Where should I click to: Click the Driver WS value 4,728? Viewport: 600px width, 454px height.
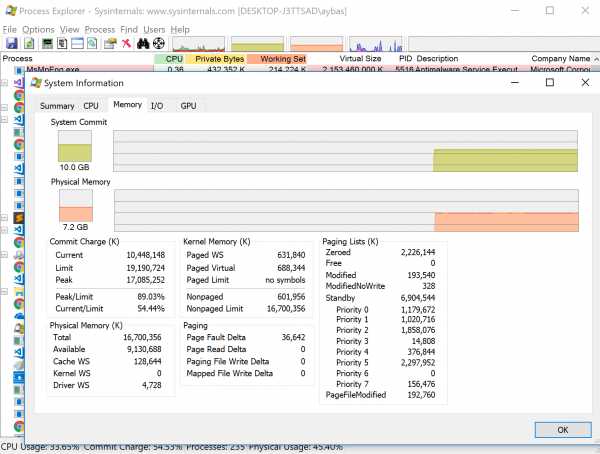pyautogui.click(x=152, y=385)
